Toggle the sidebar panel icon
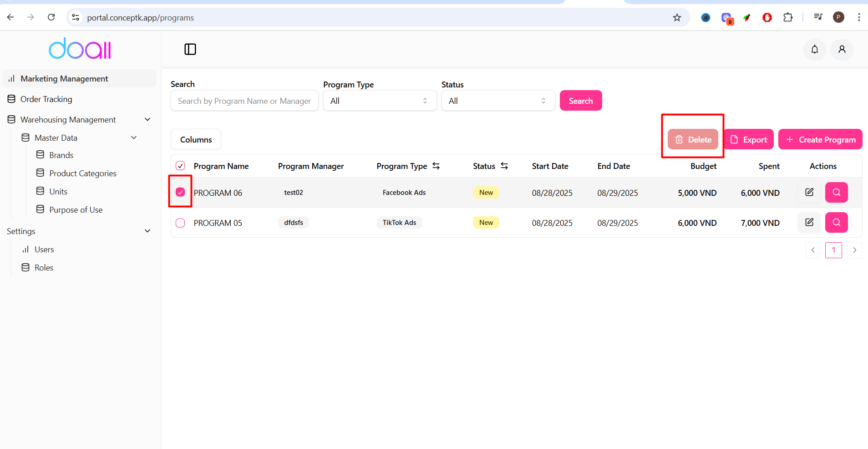868x449 pixels. tap(190, 49)
